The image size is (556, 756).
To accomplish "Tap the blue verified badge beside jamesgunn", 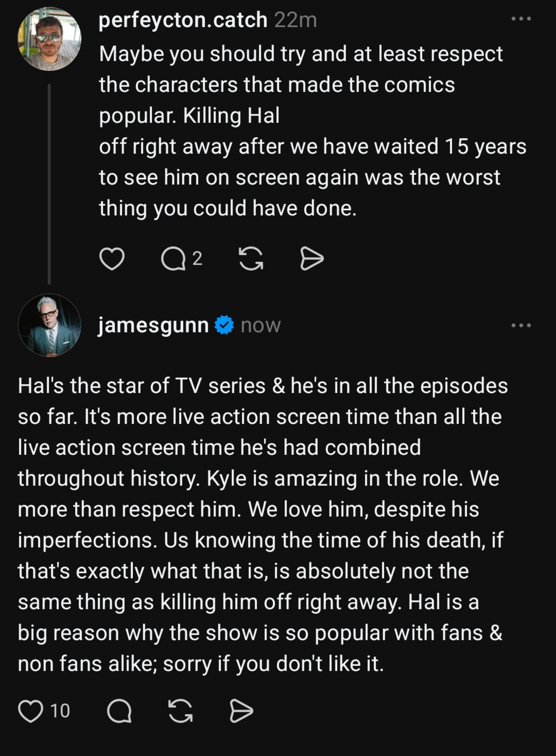I will click(224, 325).
